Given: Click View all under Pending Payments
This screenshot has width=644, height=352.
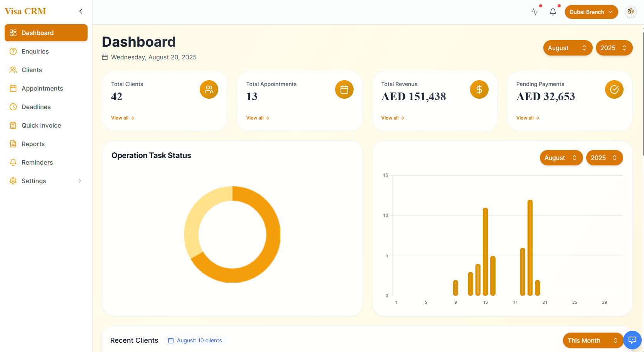Looking at the screenshot, I should pyautogui.click(x=528, y=118).
